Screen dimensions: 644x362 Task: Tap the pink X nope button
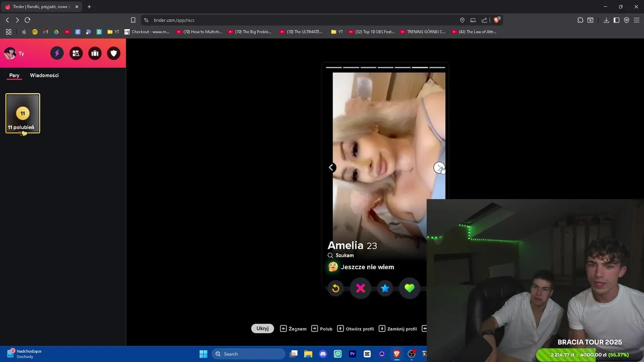tap(360, 288)
